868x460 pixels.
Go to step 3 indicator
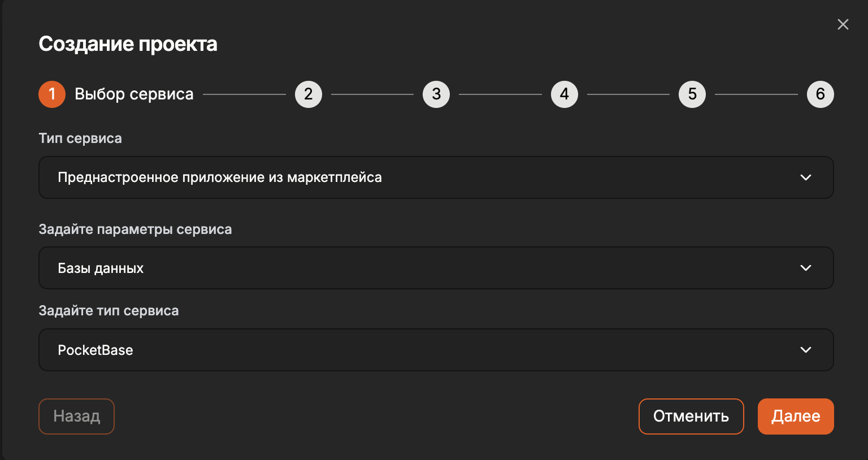coord(436,94)
